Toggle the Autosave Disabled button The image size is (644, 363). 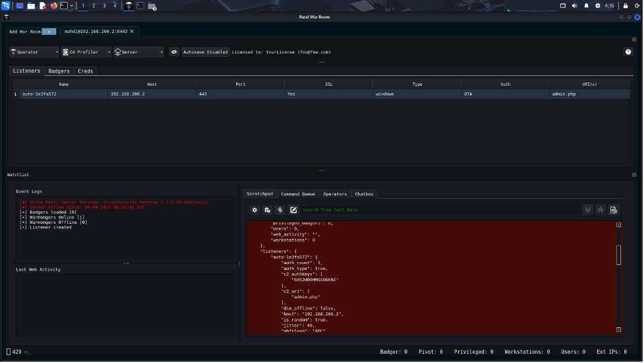click(206, 51)
